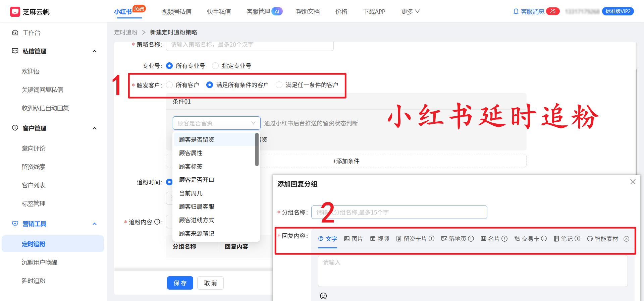Focus the 请输入 reply text area
This screenshot has height=301, width=644.
point(473,271)
